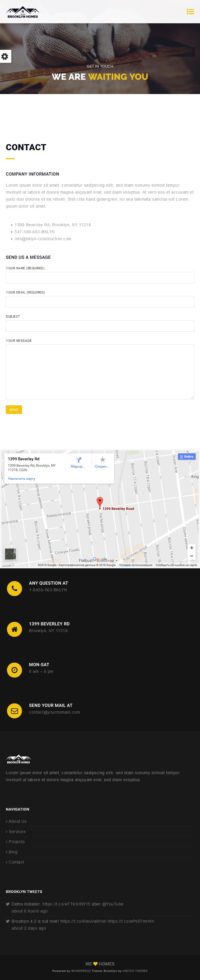Click the map sign-in button

[x=187, y=457]
